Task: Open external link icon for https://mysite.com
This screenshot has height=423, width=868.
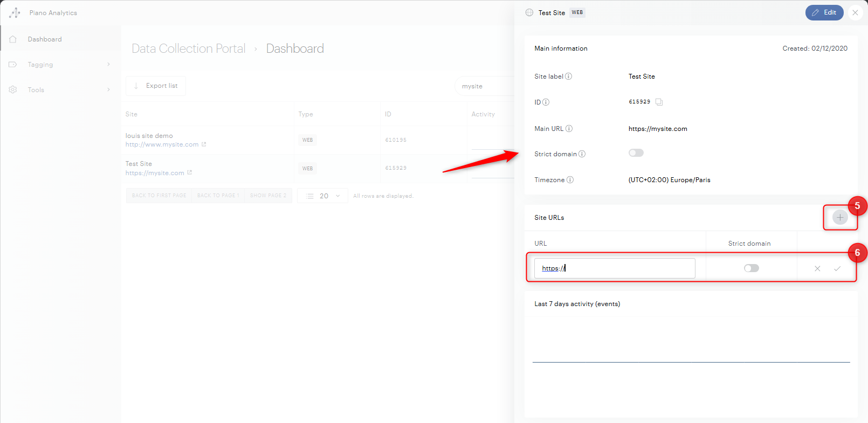Action: pyautogui.click(x=190, y=173)
